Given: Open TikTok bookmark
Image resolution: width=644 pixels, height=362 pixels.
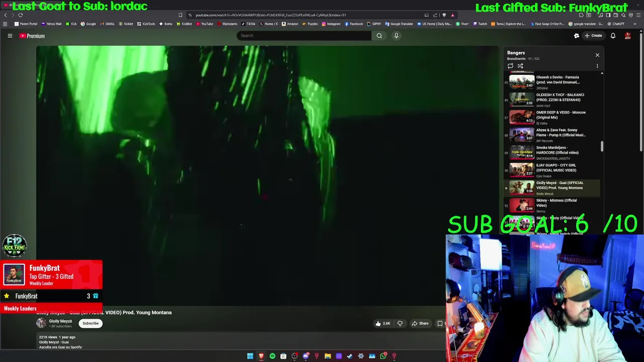Looking at the screenshot, I should [x=248, y=24].
